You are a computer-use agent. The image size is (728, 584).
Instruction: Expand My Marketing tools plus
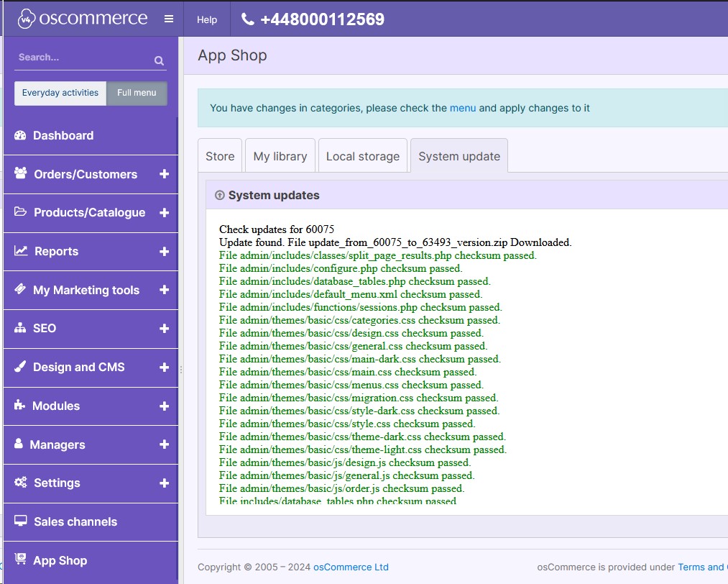point(164,290)
